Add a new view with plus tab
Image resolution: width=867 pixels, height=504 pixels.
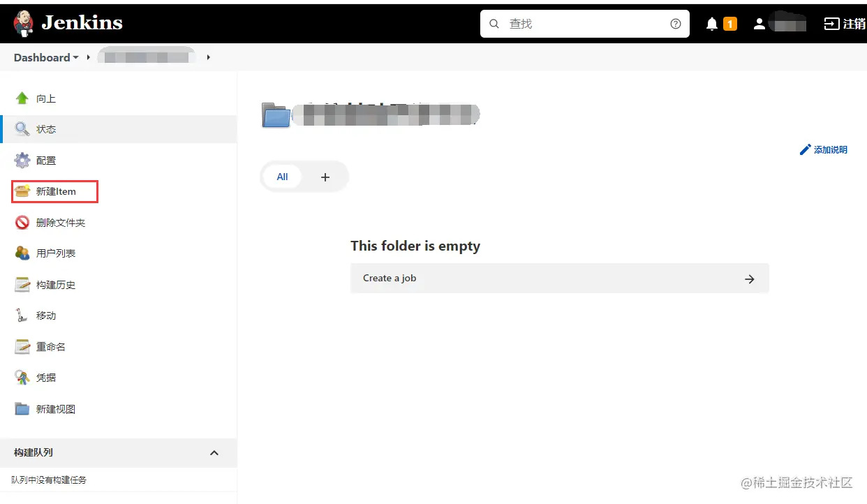tap(325, 177)
